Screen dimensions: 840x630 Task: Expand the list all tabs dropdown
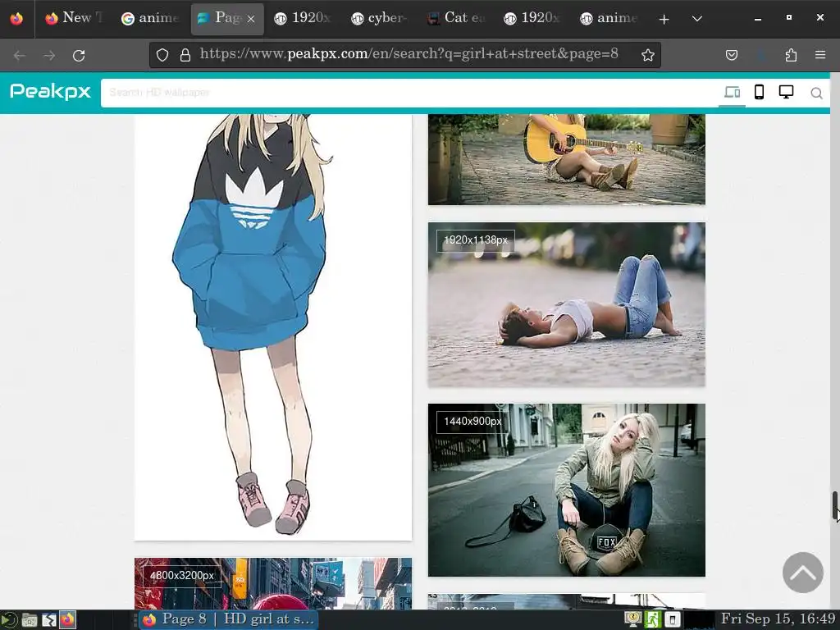click(696, 19)
